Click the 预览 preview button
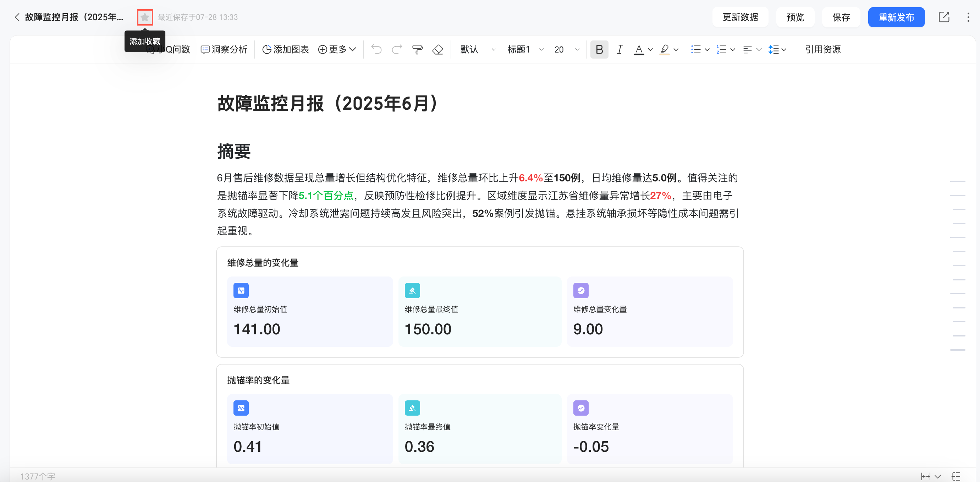Viewport: 980px width, 482px height. coord(795,17)
